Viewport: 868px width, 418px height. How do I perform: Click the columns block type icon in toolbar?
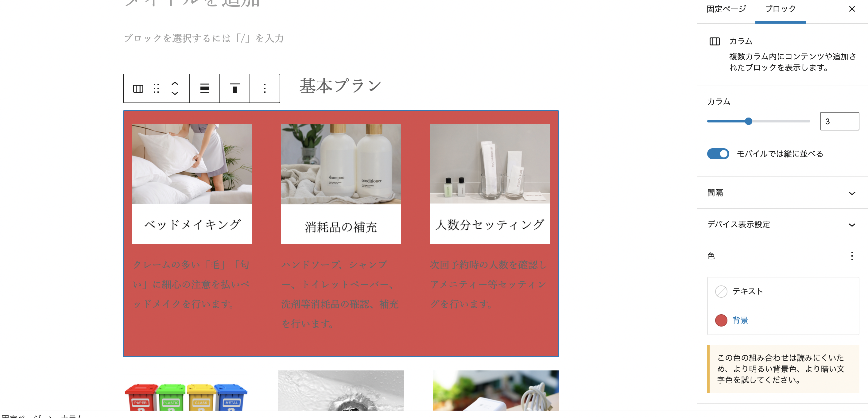coord(138,89)
